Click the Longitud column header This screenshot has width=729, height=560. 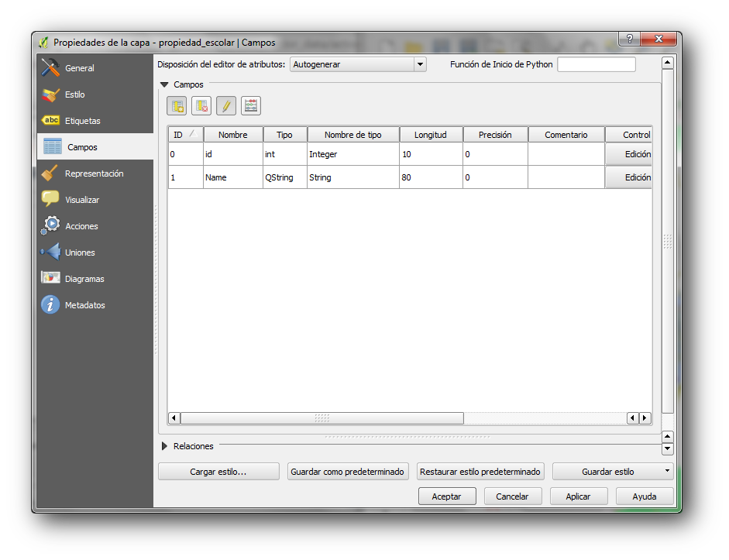(431, 135)
